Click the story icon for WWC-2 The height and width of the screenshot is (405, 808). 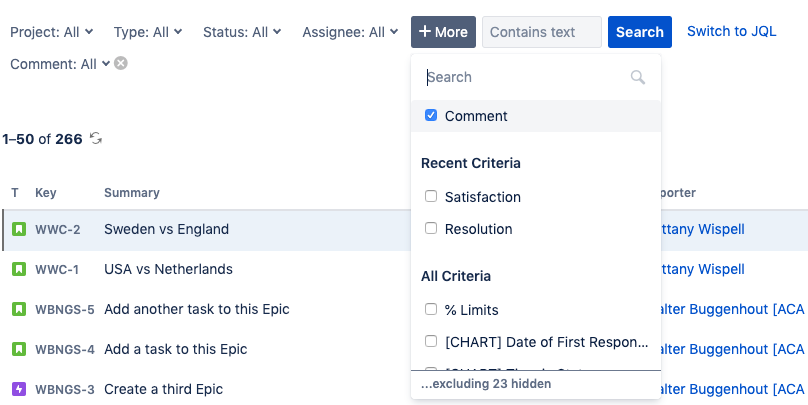pyautogui.click(x=18, y=229)
